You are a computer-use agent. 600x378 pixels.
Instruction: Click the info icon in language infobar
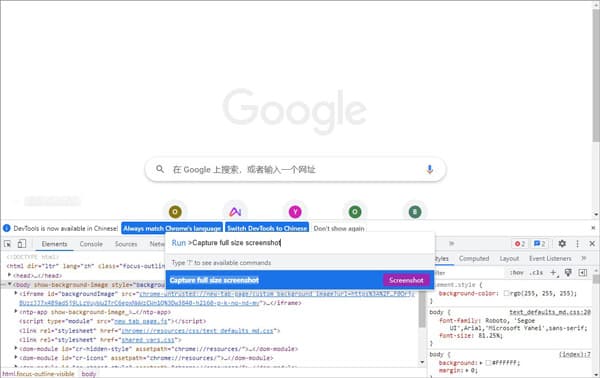tap(7, 228)
